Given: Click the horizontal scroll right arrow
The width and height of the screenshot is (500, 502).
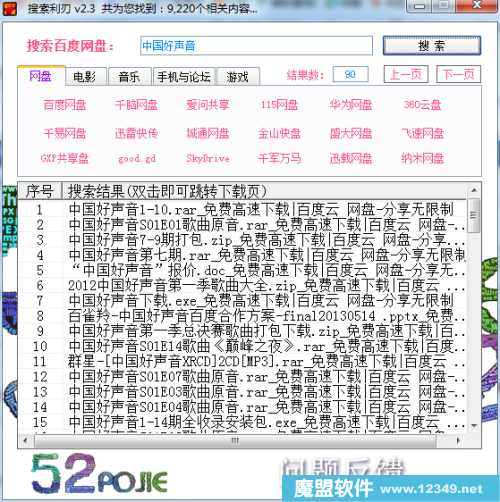Looking at the screenshot, I should pos(458,441).
